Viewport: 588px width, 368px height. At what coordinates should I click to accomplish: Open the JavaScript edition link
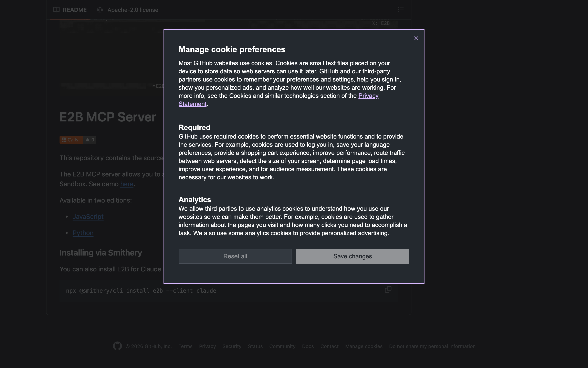pyautogui.click(x=88, y=217)
